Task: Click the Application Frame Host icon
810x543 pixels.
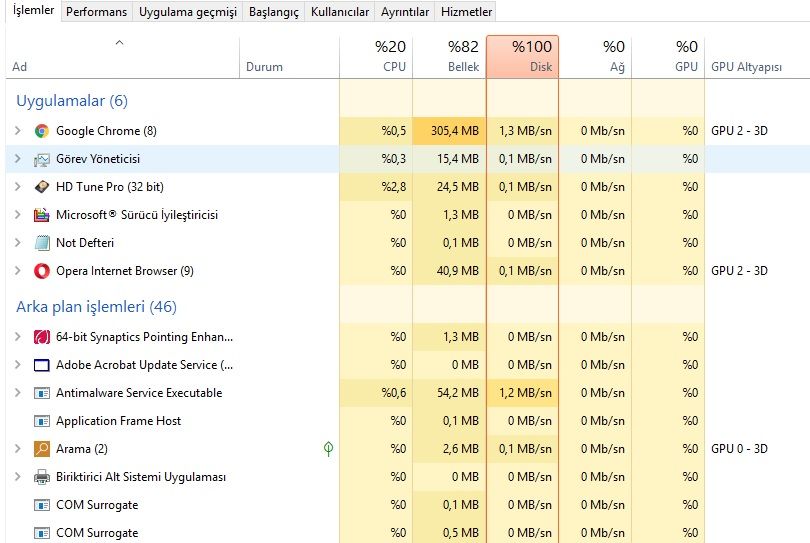Action: tap(42, 421)
